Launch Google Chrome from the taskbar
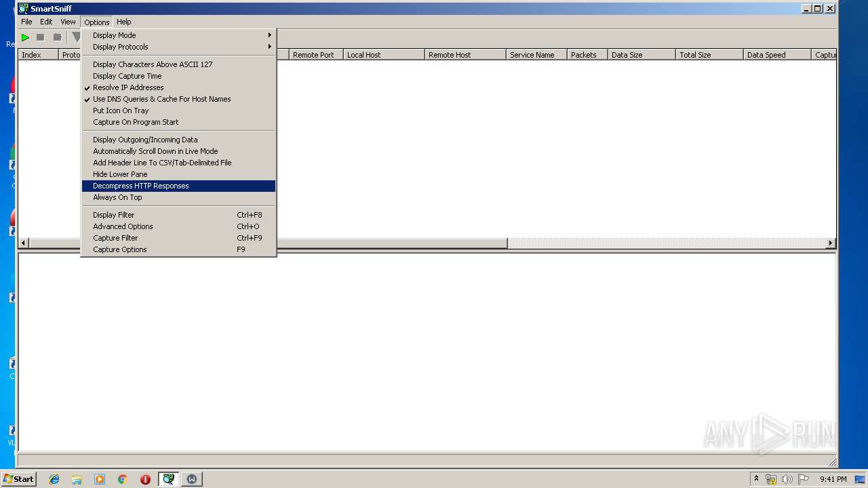Viewport: 868px width, 488px height. 123,479
